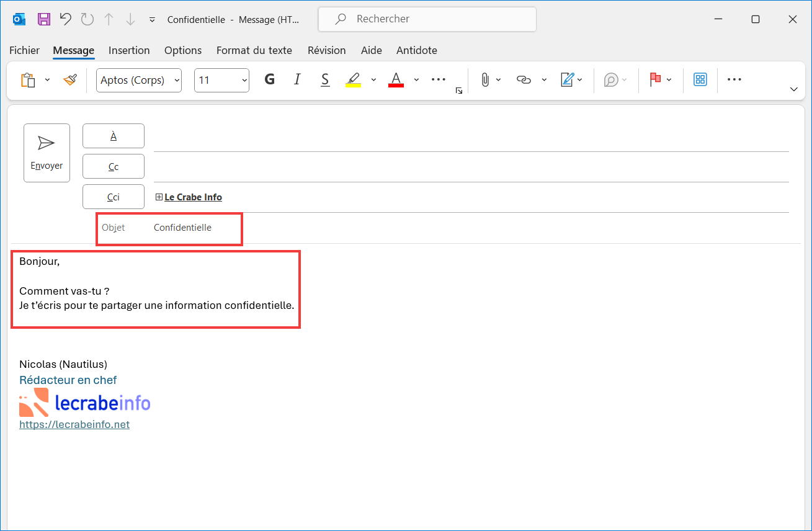Image resolution: width=812 pixels, height=531 pixels.
Task: Open the https://lecrabeinfo.net link
Action: pos(74,424)
